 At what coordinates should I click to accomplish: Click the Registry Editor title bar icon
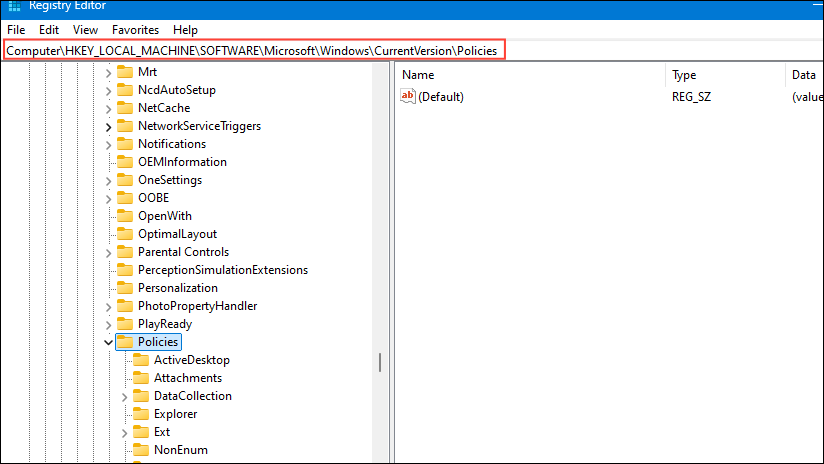click(x=14, y=6)
